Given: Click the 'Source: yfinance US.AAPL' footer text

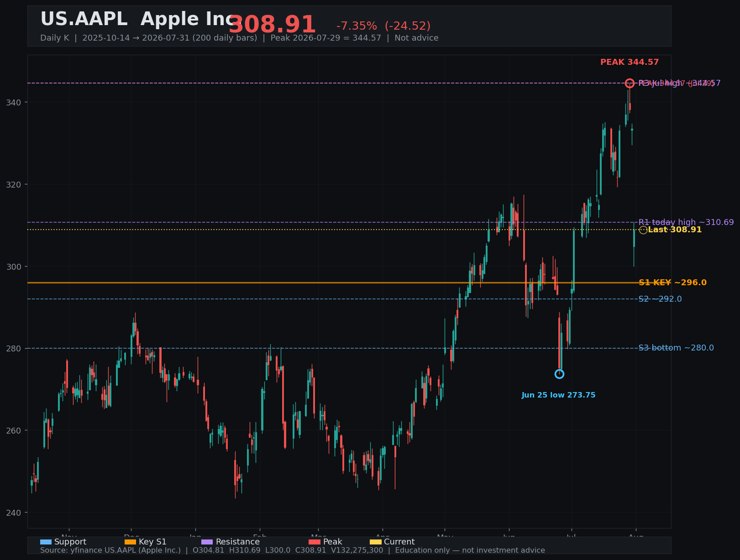Looking at the screenshot, I should click(110, 550).
